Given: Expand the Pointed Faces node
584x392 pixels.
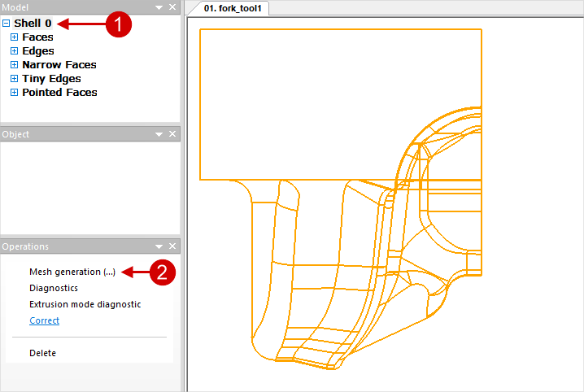Looking at the screenshot, I should (x=14, y=93).
